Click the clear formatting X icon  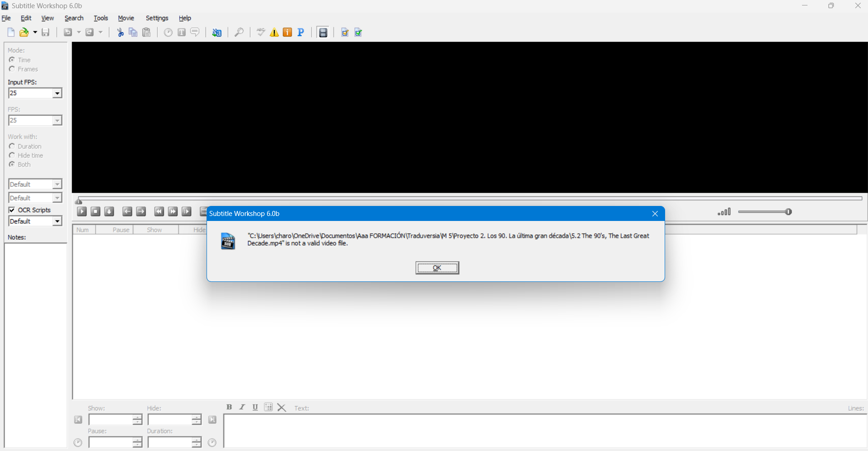[x=282, y=407]
